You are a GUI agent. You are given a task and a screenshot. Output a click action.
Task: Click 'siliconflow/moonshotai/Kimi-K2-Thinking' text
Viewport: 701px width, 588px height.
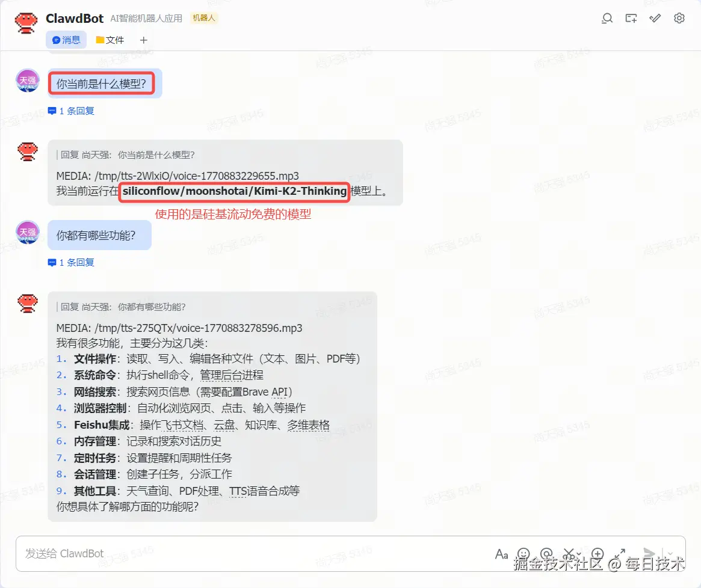pos(235,191)
